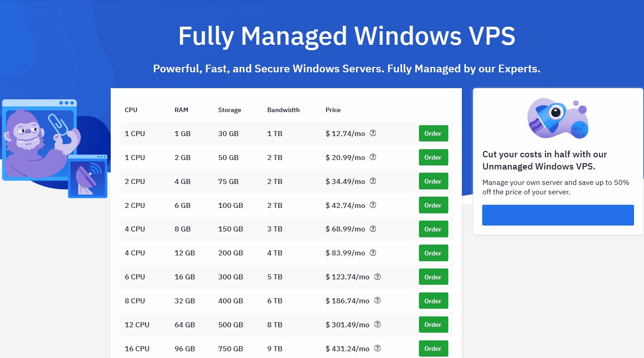The height and width of the screenshot is (358, 644).
Task: Click info icon next to $123.74/mo
Action: pyautogui.click(x=377, y=277)
